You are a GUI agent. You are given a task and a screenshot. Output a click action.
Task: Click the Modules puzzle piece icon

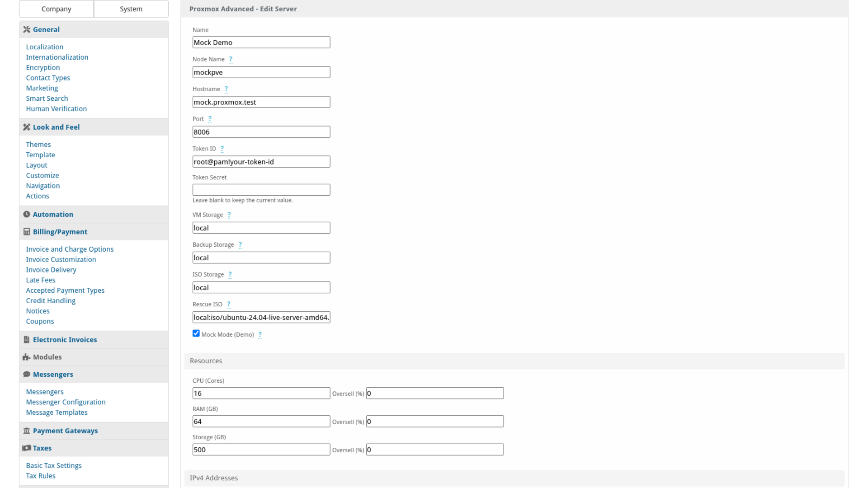click(x=27, y=357)
